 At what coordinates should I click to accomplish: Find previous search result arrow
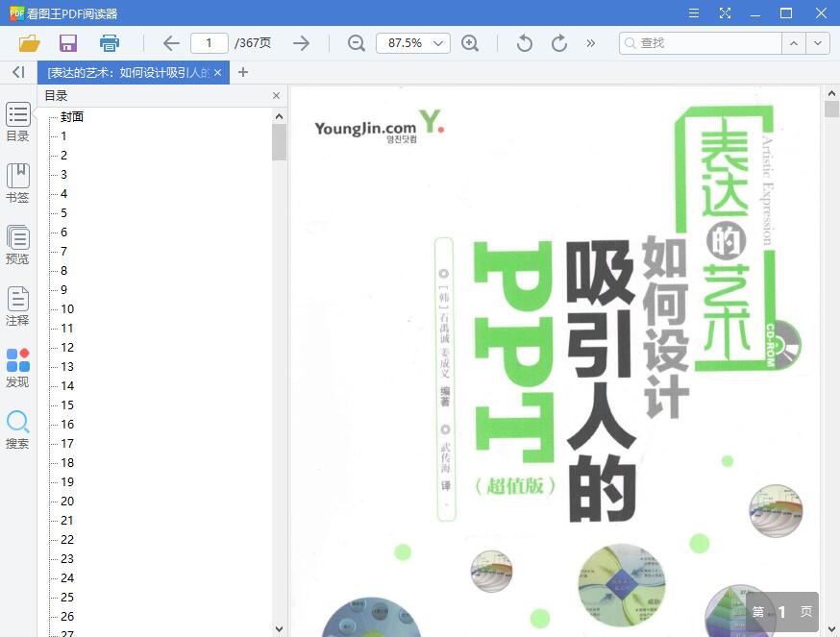[794, 43]
